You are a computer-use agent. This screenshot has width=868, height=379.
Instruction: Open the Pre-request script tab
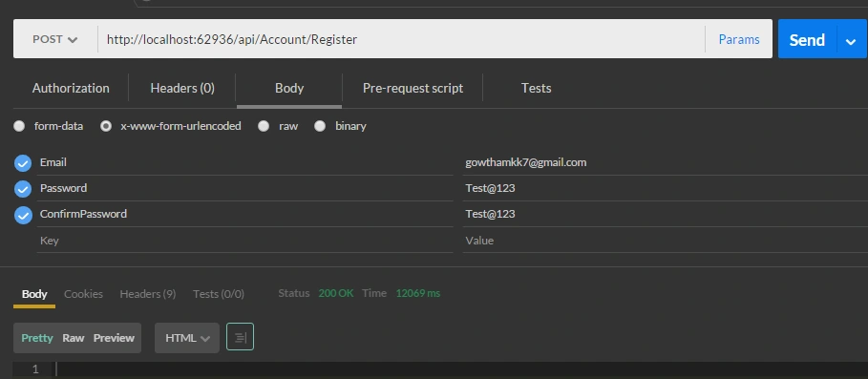click(x=413, y=89)
